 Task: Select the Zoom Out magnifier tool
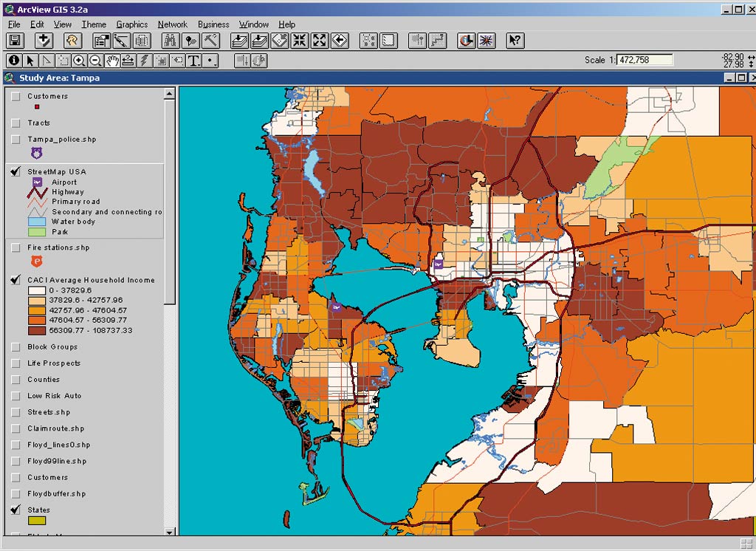(95, 61)
